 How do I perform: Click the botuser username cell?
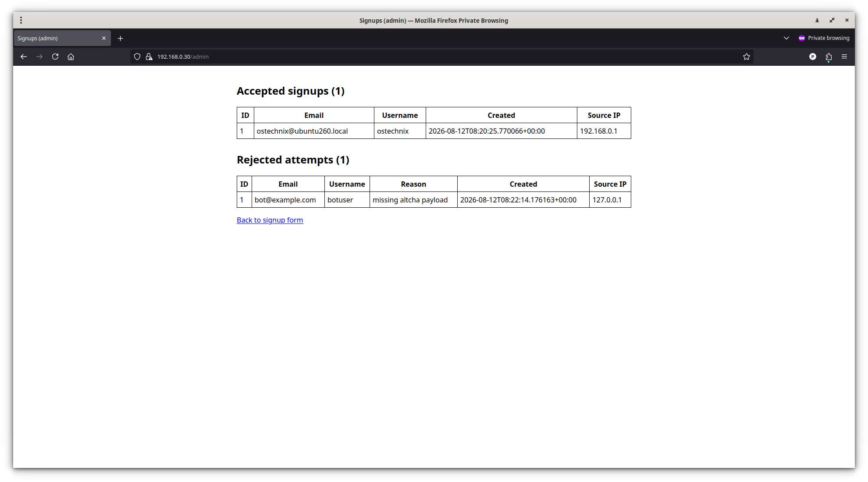(x=347, y=200)
